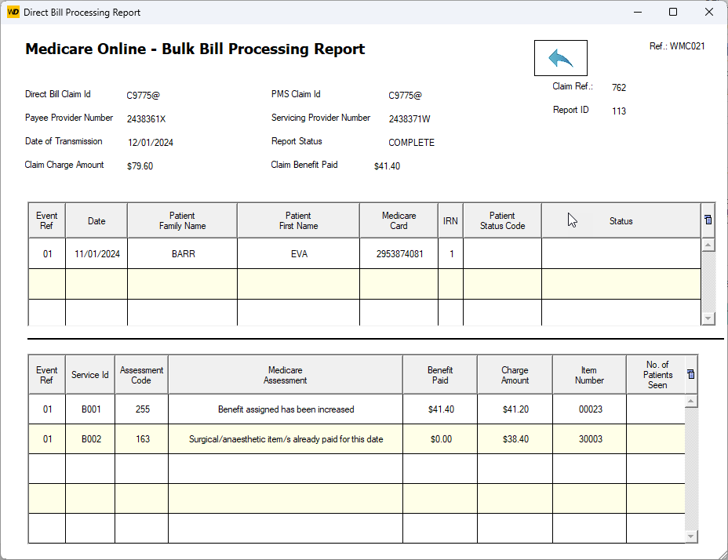Click the $41.20 charge amount cell
This screenshot has height=560, width=728.
(515, 409)
